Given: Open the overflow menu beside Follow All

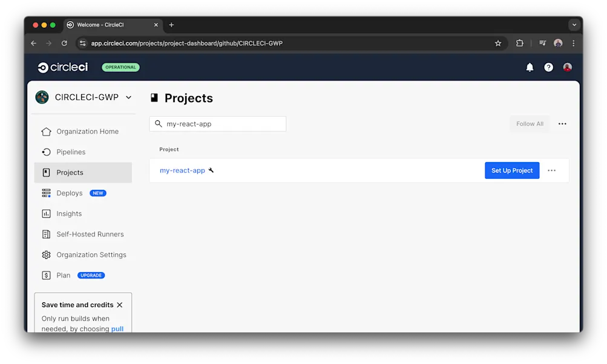Looking at the screenshot, I should click(x=562, y=123).
